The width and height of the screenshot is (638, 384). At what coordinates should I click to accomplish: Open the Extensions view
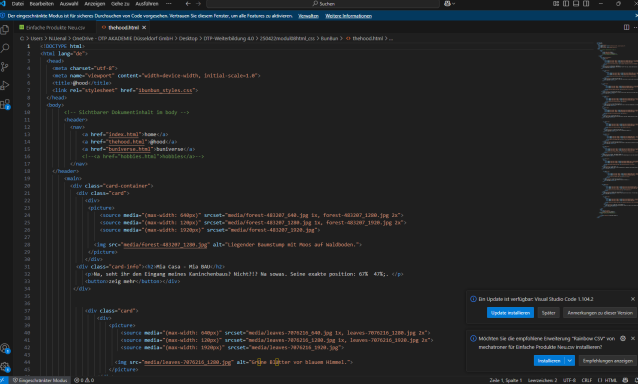5,104
